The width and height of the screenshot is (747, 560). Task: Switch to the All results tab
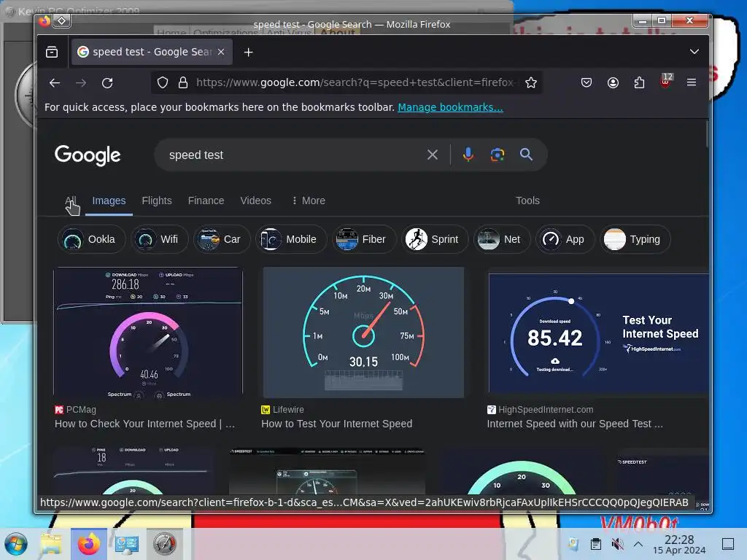pos(71,201)
